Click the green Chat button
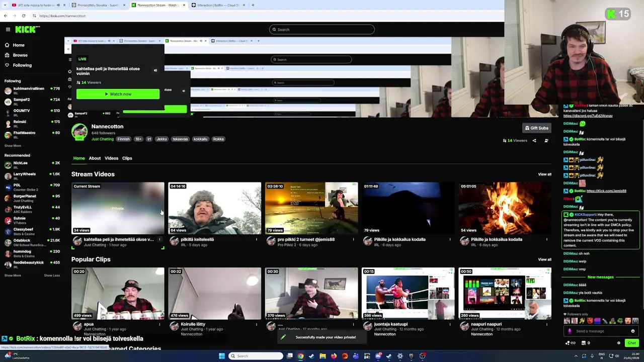The height and width of the screenshot is (362, 644). [632, 343]
